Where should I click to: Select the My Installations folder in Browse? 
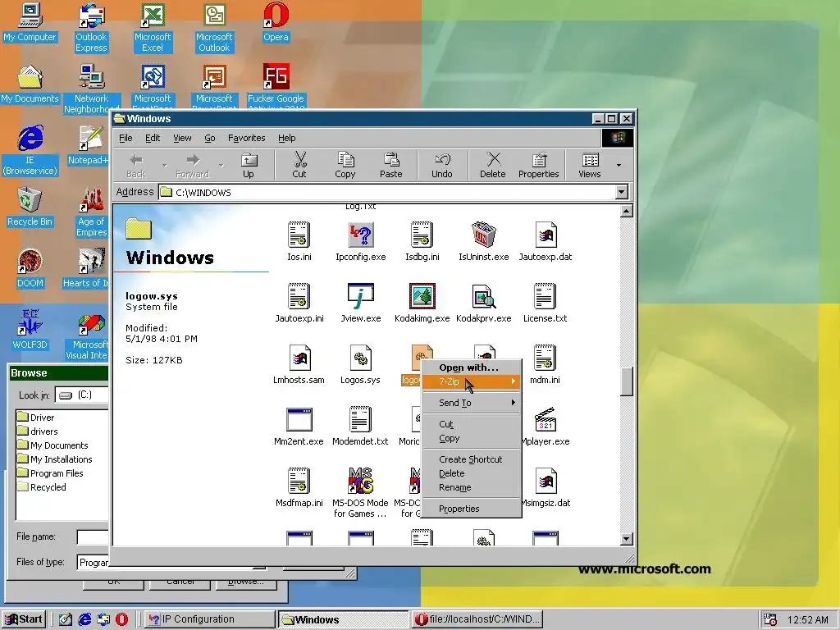(55, 459)
